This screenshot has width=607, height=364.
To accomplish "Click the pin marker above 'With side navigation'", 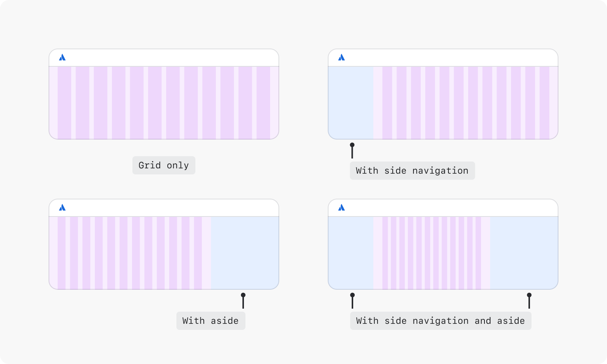I will 352,151.
